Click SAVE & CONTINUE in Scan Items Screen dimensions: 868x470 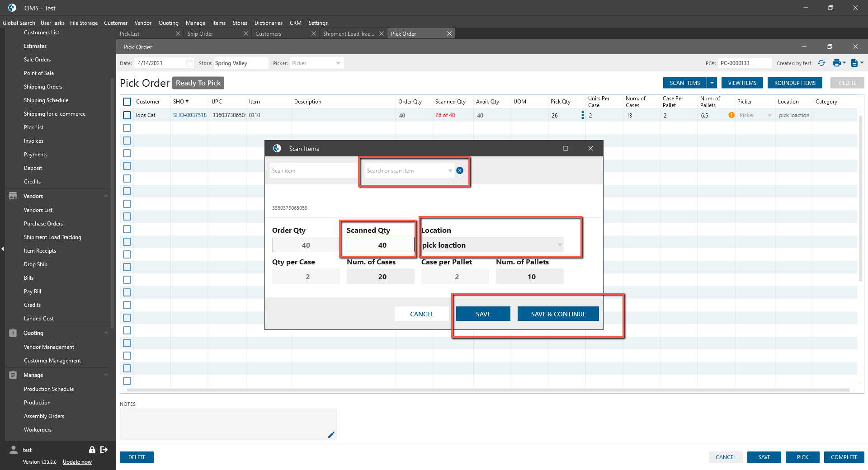[558, 314]
